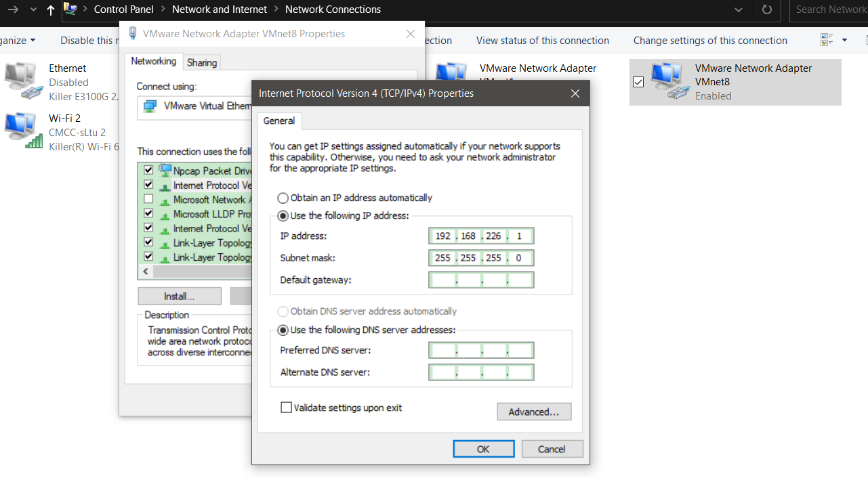Open Advanced TCP/IP settings
868x478 pixels.
[x=534, y=412]
